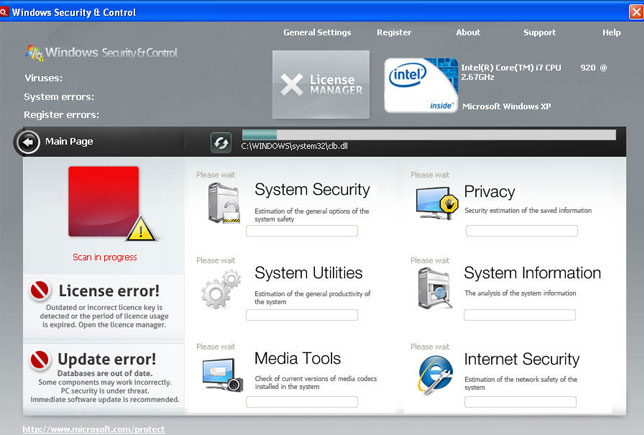Click the Intel Core i7 CPU text

[534, 72]
